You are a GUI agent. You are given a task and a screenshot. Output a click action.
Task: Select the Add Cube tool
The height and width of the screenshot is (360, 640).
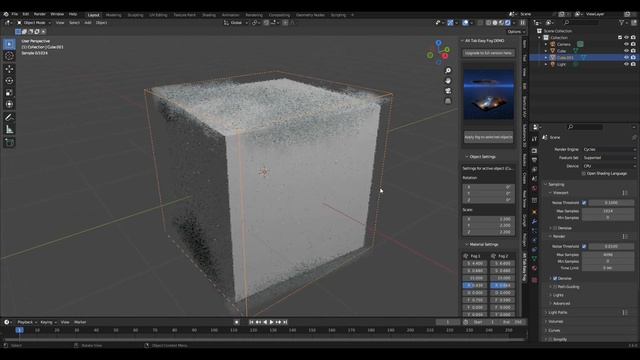(x=9, y=142)
